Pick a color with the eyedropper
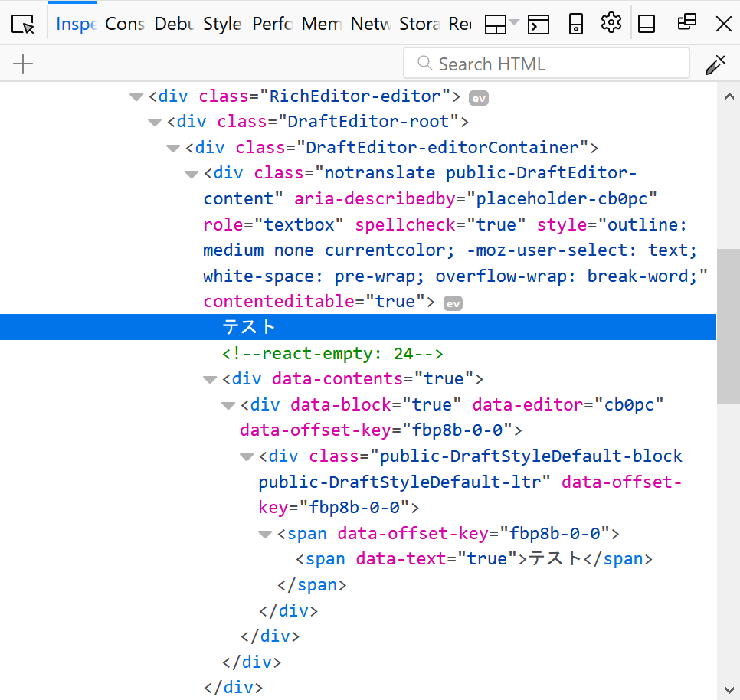Viewport: 740px width, 700px height. (715, 64)
